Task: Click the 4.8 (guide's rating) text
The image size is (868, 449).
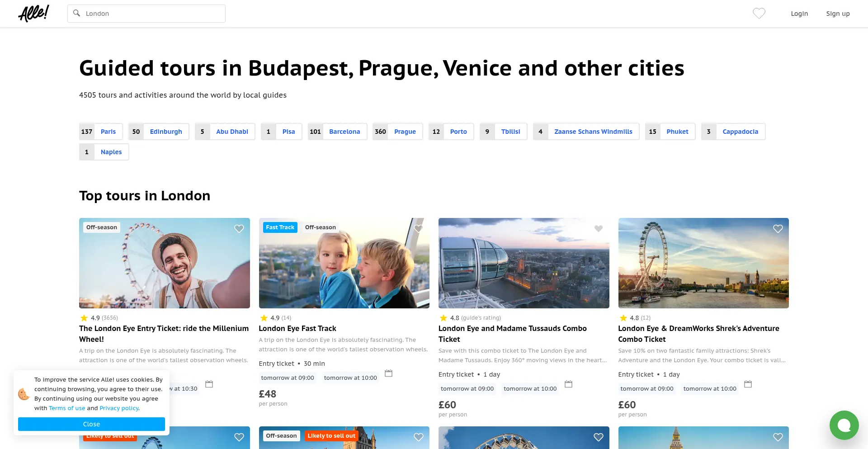Action: (x=470, y=318)
